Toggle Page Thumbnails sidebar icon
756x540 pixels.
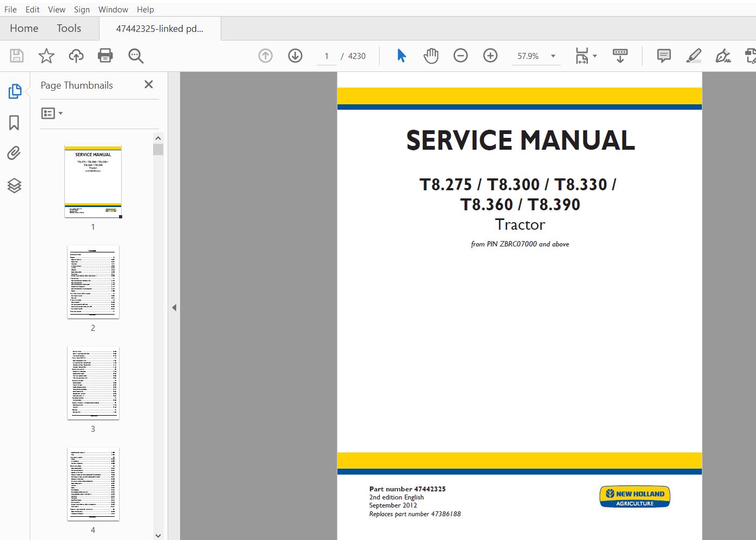15,91
